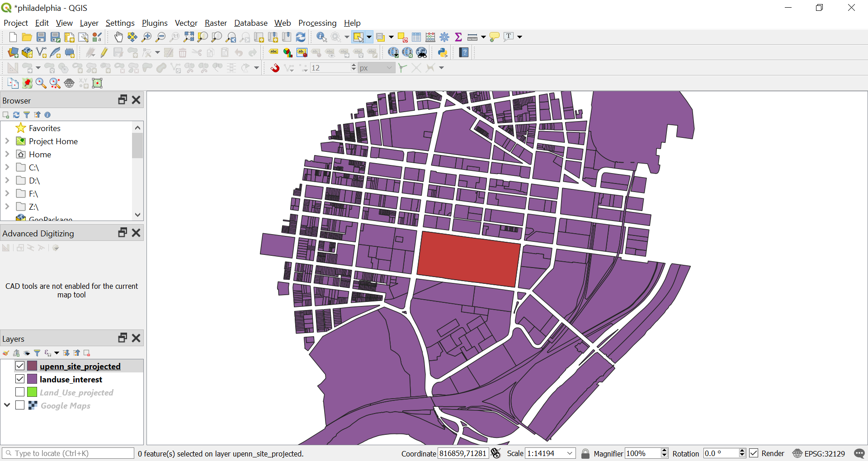This screenshot has width=868, height=461.
Task: Toggle editing with the pencil icon
Action: point(104,52)
